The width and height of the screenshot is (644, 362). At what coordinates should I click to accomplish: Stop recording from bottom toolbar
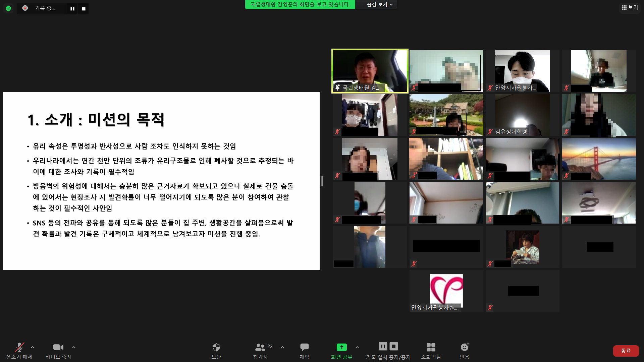point(394,346)
